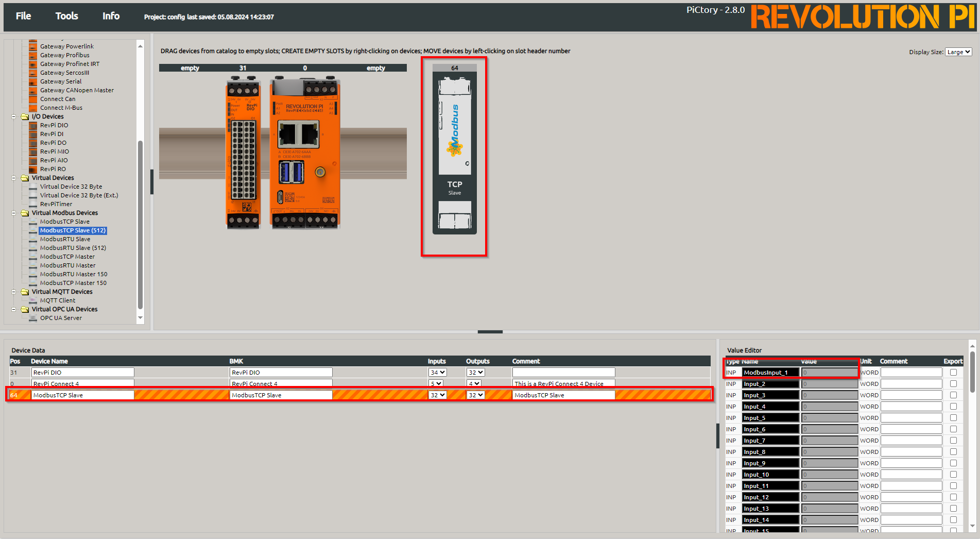Enable Export checkbox for Input_8
The height and width of the screenshot is (539, 980).
(x=953, y=452)
